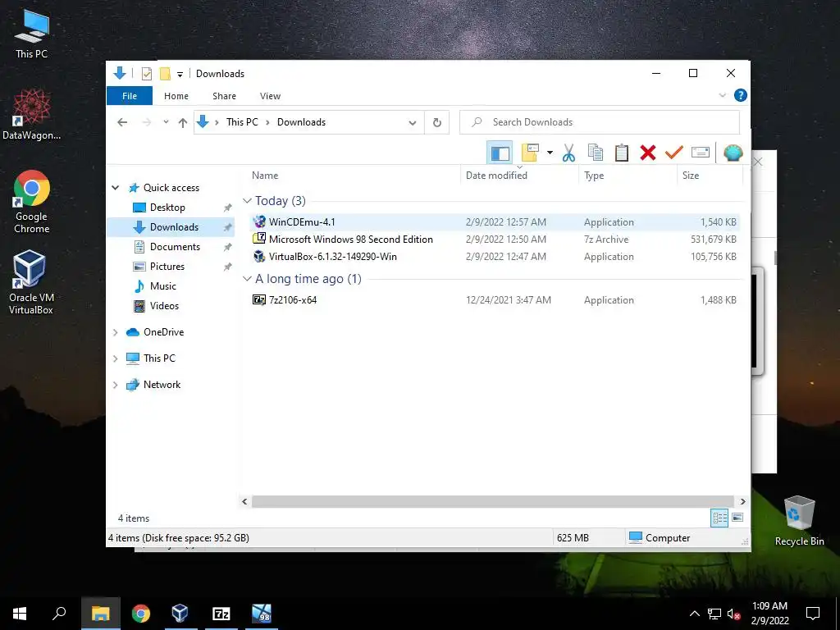
Task: Click the Refresh button beside address bar
Action: tap(436, 123)
